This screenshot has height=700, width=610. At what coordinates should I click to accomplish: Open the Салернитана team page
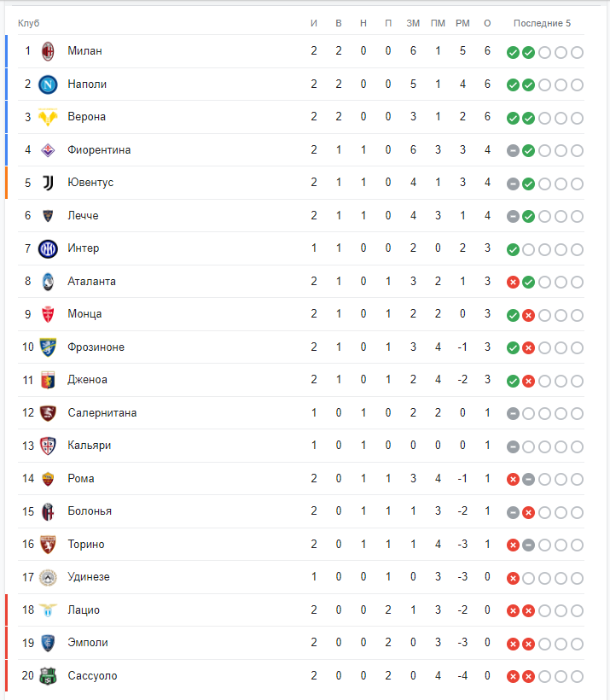click(102, 413)
